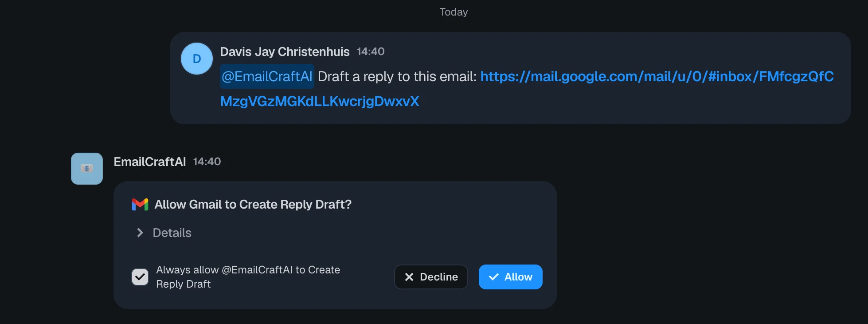Click the chevron next to Details
868x324 pixels.
(140, 233)
